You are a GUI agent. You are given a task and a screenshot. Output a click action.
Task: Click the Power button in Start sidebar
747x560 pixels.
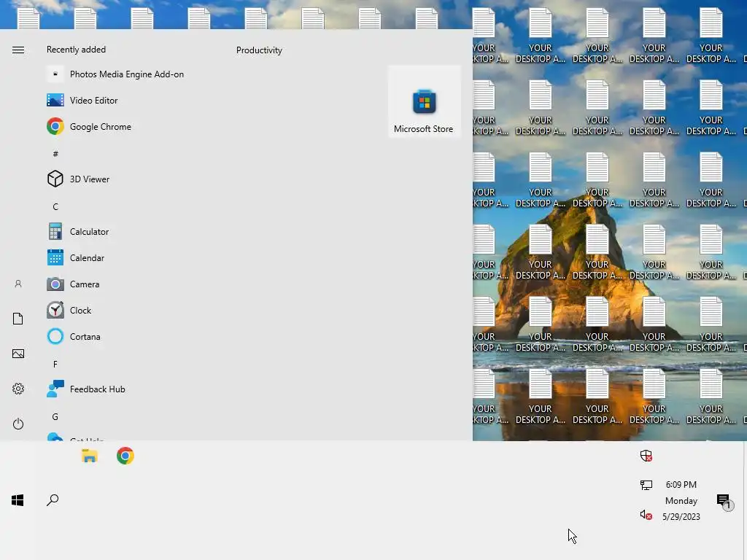(x=18, y=424)
